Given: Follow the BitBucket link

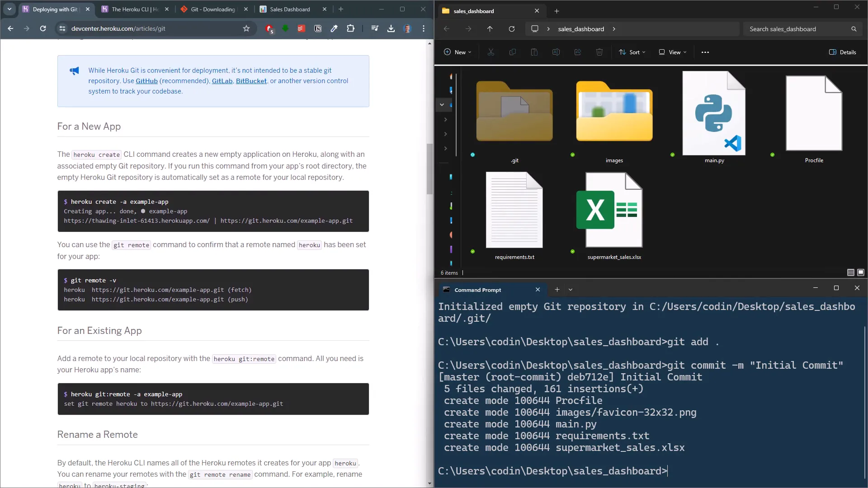Looking at the screenshot, I should [251, 81].
